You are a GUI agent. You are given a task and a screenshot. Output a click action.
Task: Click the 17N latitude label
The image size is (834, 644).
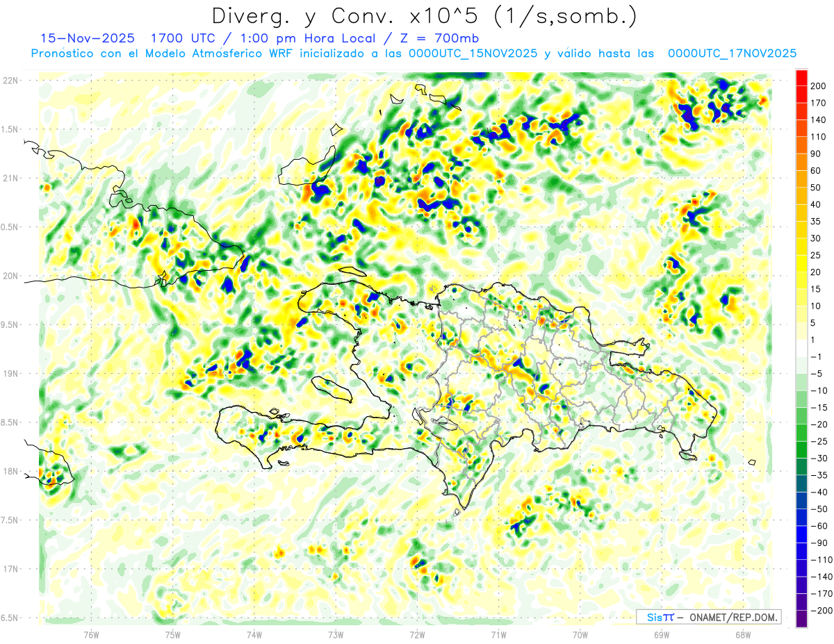pyautogui.click(x=11, y=569)
